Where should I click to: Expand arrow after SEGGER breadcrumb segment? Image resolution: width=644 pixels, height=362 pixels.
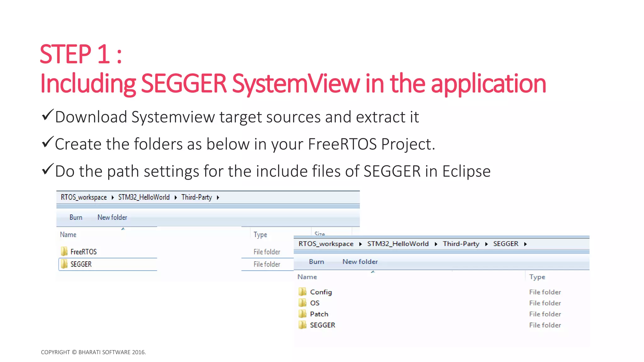pyautogui.click(x=525, y=244)
